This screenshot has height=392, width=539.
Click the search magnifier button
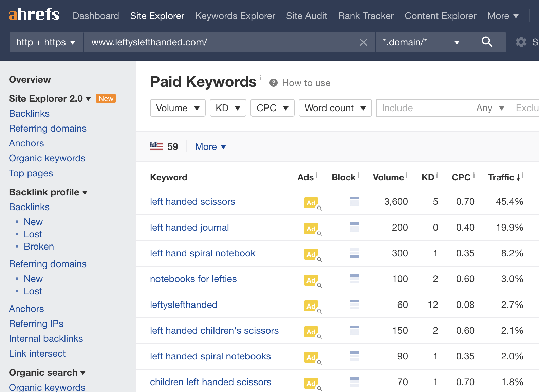(487, 42)
